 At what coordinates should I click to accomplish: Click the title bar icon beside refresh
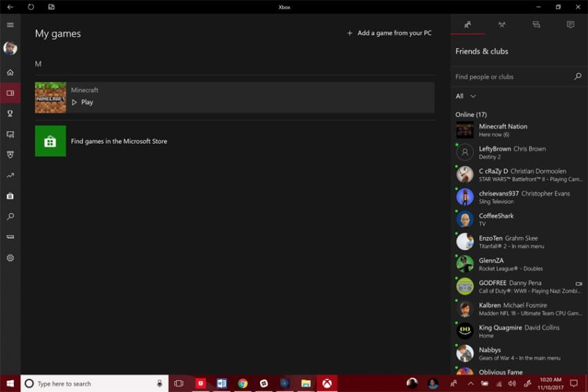pos(51,7)
